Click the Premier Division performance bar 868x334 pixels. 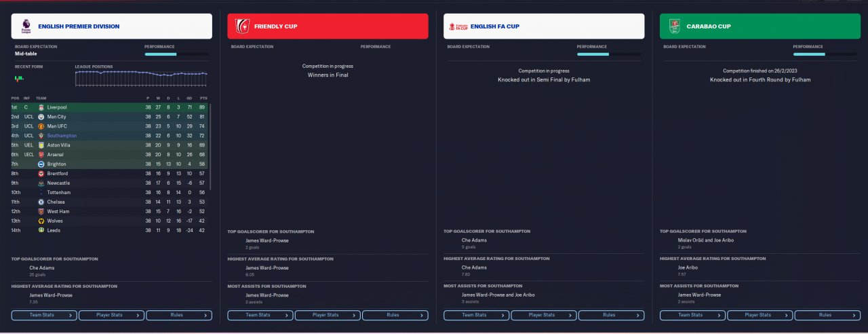click(176, 54)
